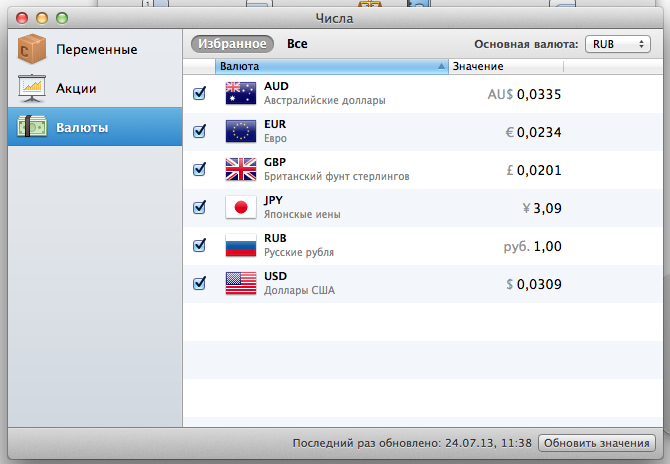Uncheck the USD currency checkbox
This screenshot has height=464, width=670.
coord(199,284)
